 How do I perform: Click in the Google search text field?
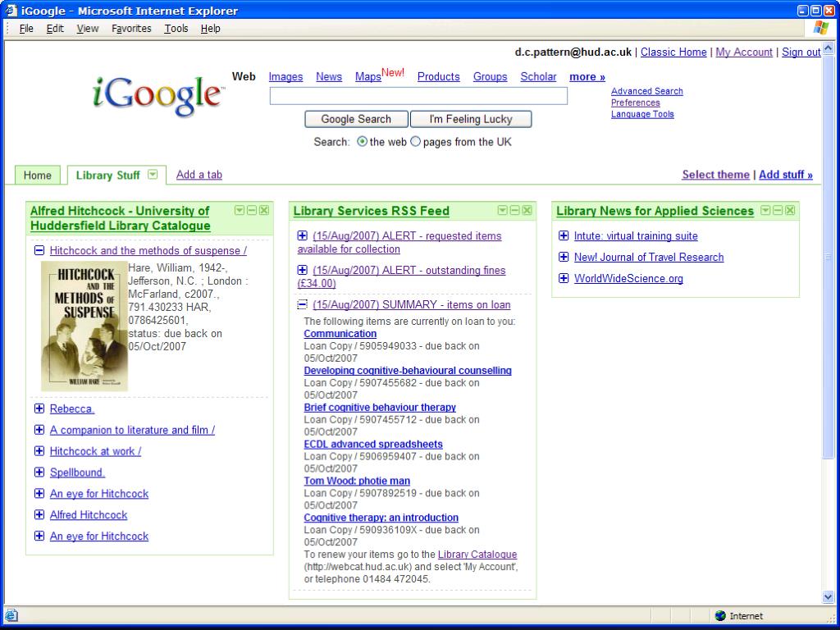pos(418,96)
